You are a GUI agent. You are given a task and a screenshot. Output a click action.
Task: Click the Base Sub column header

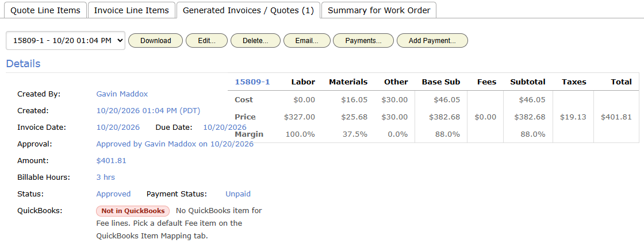click(441, 82)
